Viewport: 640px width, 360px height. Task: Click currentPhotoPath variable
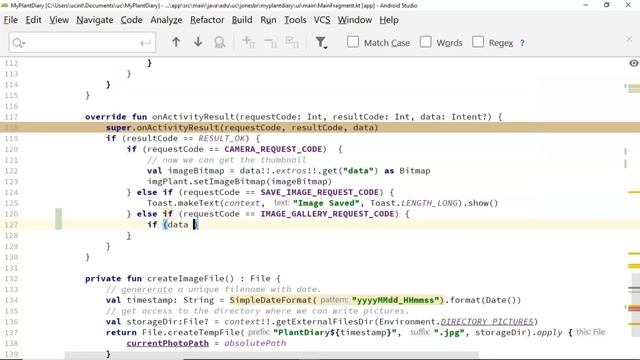pyautogui.click(x=167, y=343)
